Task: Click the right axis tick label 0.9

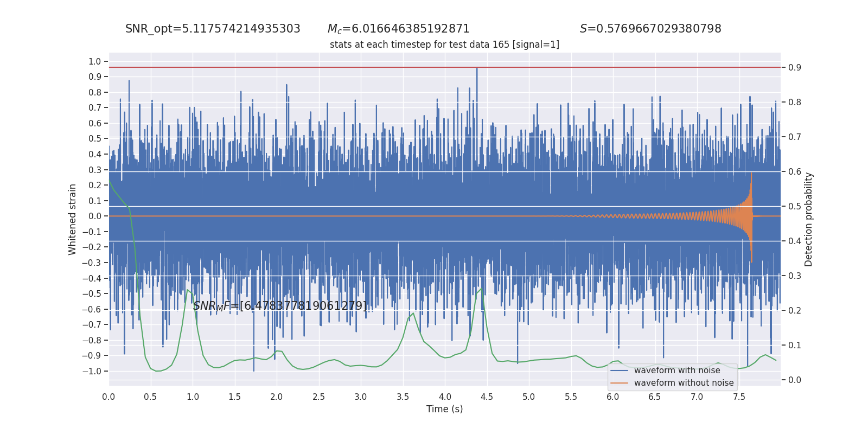Action: 795,68
